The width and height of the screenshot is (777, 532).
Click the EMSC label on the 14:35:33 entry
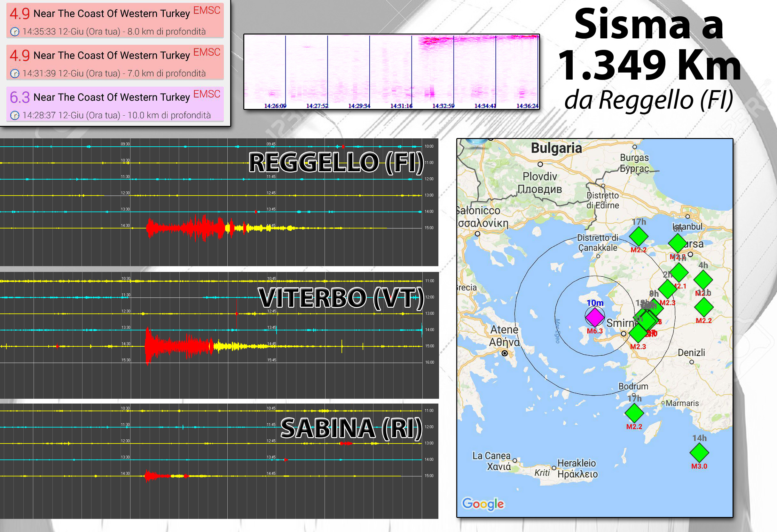coord(207,10)
